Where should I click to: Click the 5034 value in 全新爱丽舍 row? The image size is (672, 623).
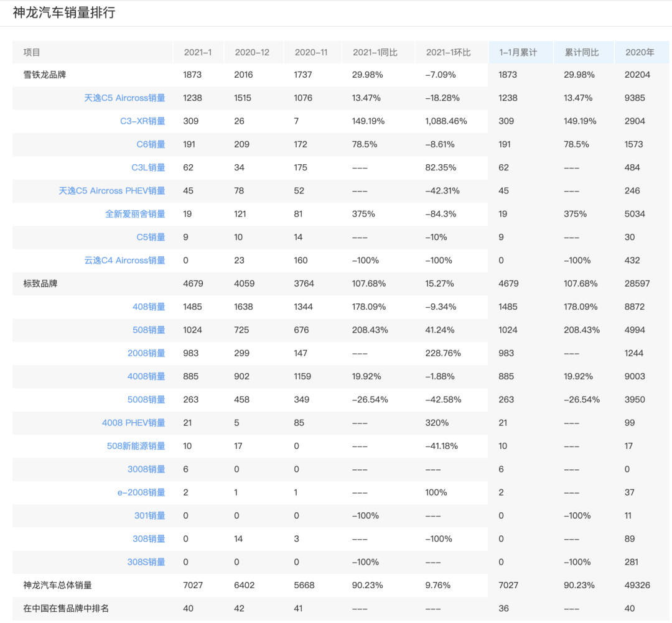click(x=635, y=214)
